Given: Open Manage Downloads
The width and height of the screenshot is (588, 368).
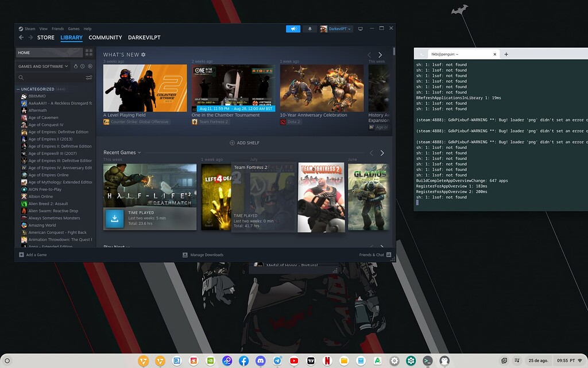Looking at the screenshot, I should (x=203, y=255).
